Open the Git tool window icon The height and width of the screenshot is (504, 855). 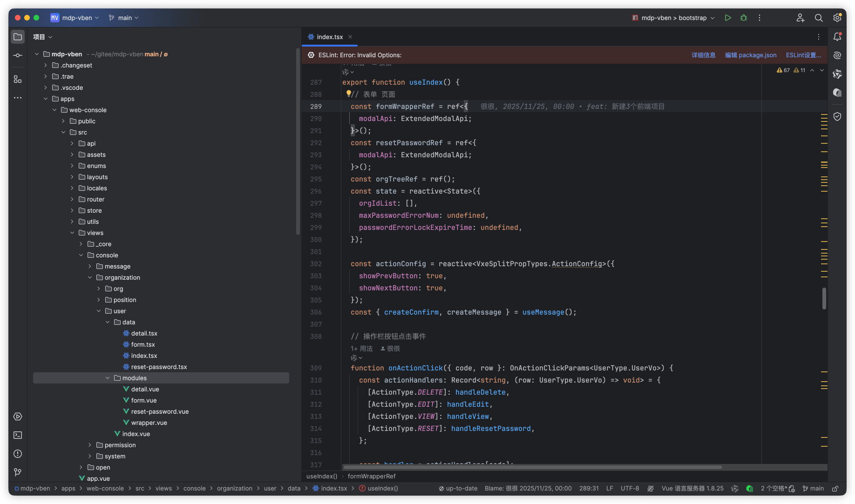18,472
